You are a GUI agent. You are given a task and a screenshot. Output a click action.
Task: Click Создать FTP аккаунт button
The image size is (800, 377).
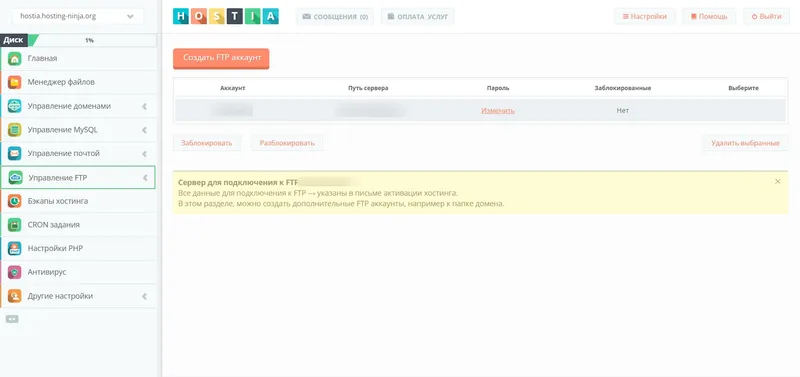click(221, 58)
